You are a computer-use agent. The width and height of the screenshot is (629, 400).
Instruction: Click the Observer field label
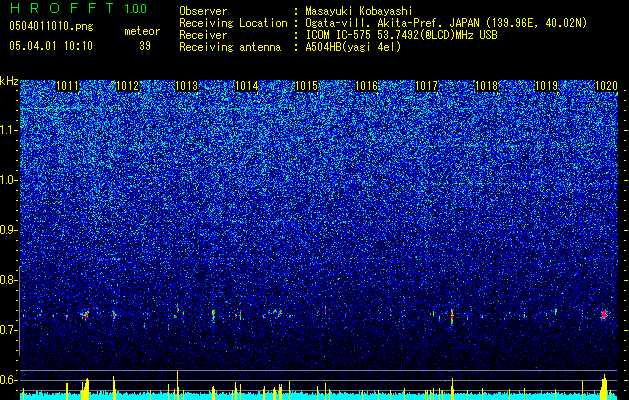[203, 11]
